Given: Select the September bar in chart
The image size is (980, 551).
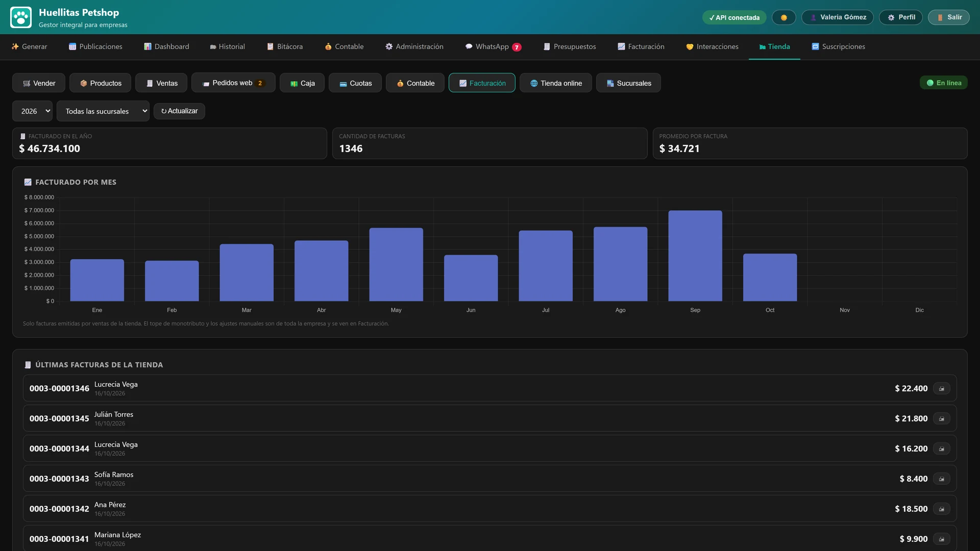Looking at the screenshot, I should 695,256.
